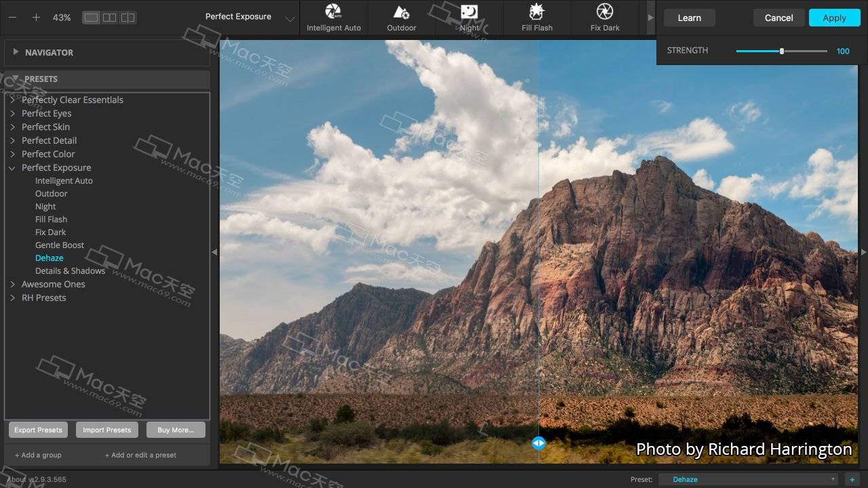This screenshot has height=488, width=868.
Task: Click the before/after divider handle on image
Action: coord(538,443)
